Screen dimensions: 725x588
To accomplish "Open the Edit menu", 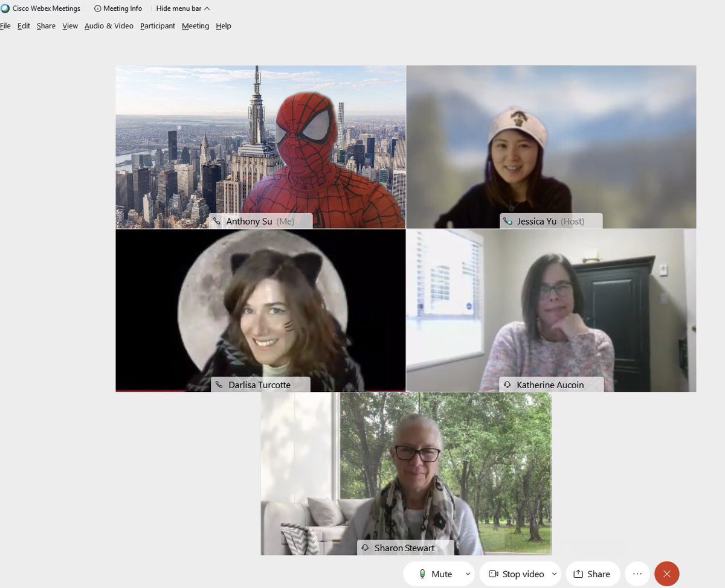I will (x=24, y=26).
